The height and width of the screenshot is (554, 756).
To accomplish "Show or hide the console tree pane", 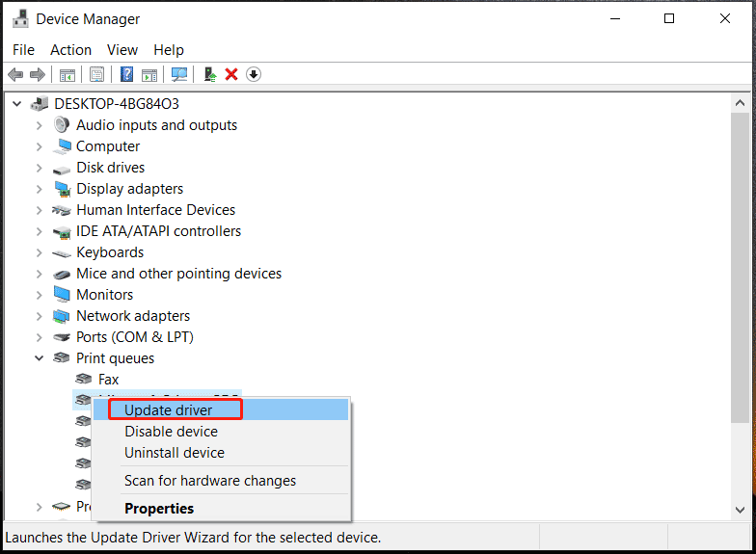I will click(67, 75).
